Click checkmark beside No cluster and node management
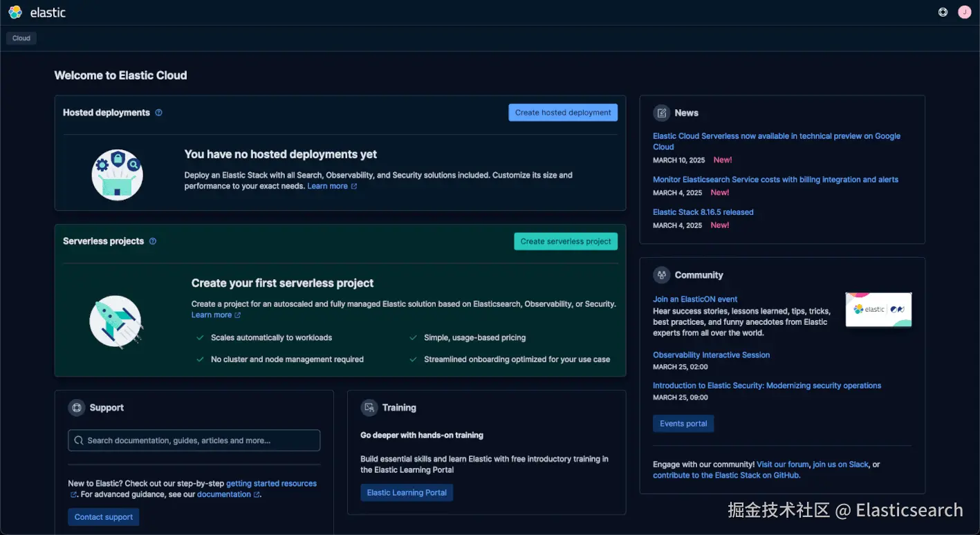The height and width of the screenshot is (535, 980). click(x=200, y=359)
